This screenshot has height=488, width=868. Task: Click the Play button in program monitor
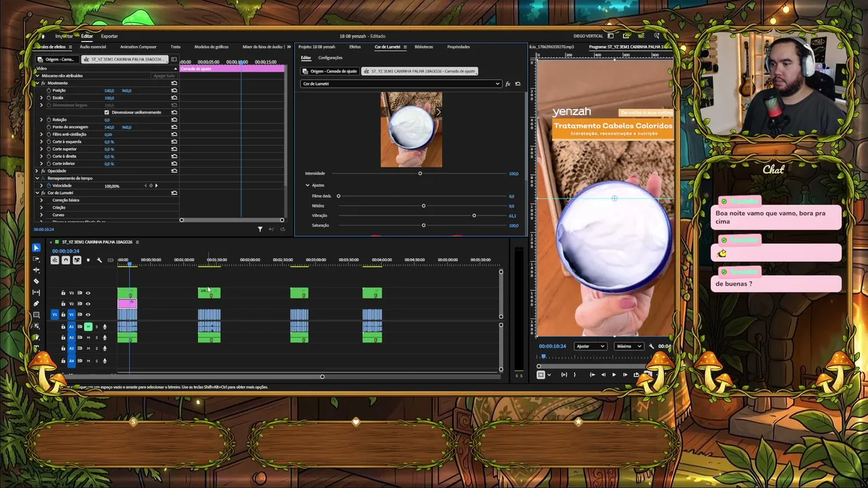(614, 375)
